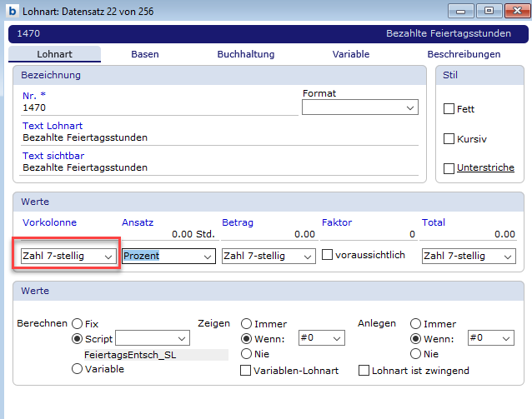Check Lohnart ist zwingend option
This screenshot has height=419, width=532.
click(x=364, y=371)
